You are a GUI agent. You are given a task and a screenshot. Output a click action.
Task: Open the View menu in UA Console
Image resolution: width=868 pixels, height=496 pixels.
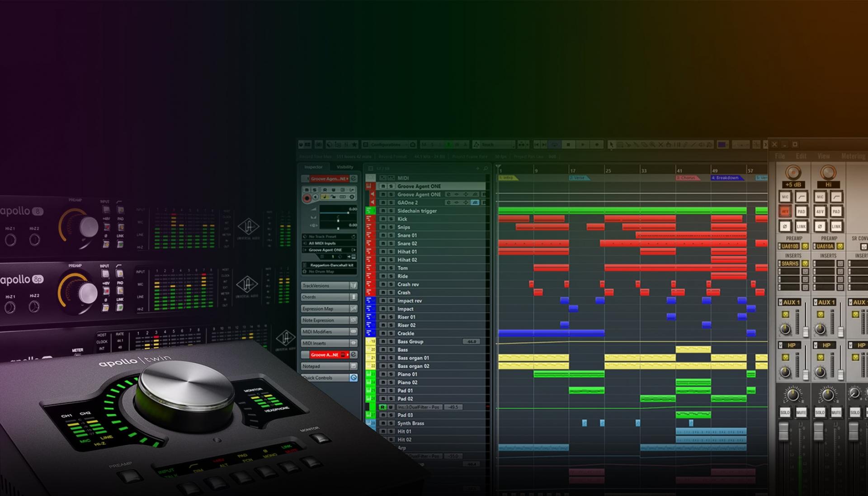(x=823, y=156)
